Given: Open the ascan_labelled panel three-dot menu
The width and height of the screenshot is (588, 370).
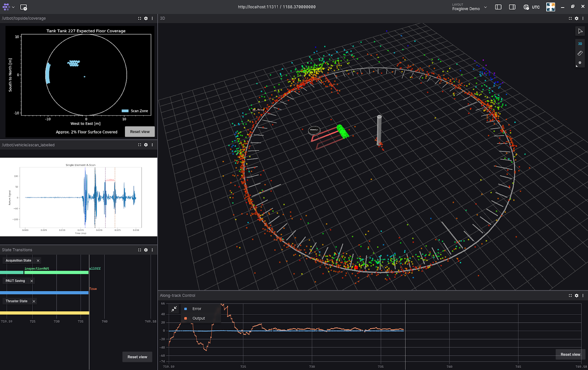Looking at the screenshot, I should 152,145.
